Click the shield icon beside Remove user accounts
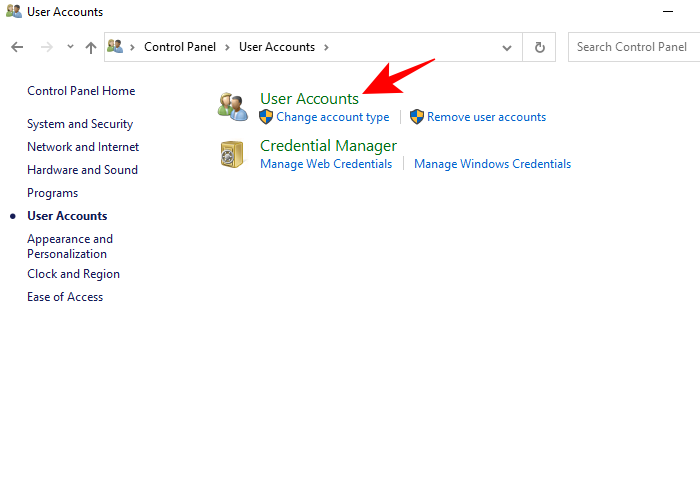Image resolution: width=700 pixels, height=500 pixels. click(417, 117)
